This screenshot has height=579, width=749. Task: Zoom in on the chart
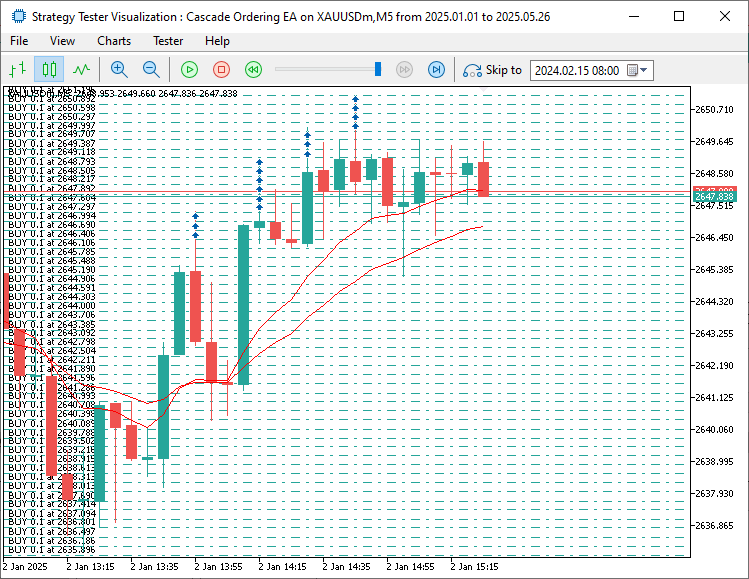click(x=119, y=70)
